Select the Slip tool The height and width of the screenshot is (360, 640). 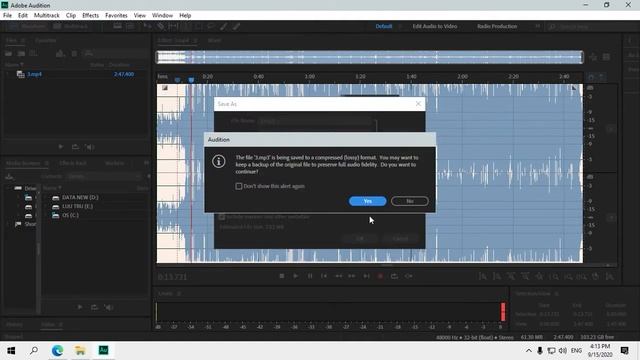[173, 26]
